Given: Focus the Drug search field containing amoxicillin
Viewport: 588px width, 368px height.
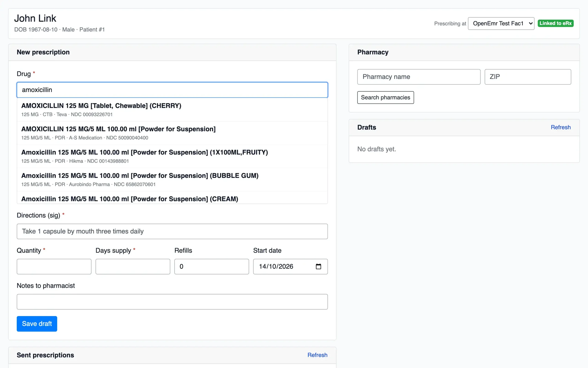Looking at the screenshot, I should (172, 90).
